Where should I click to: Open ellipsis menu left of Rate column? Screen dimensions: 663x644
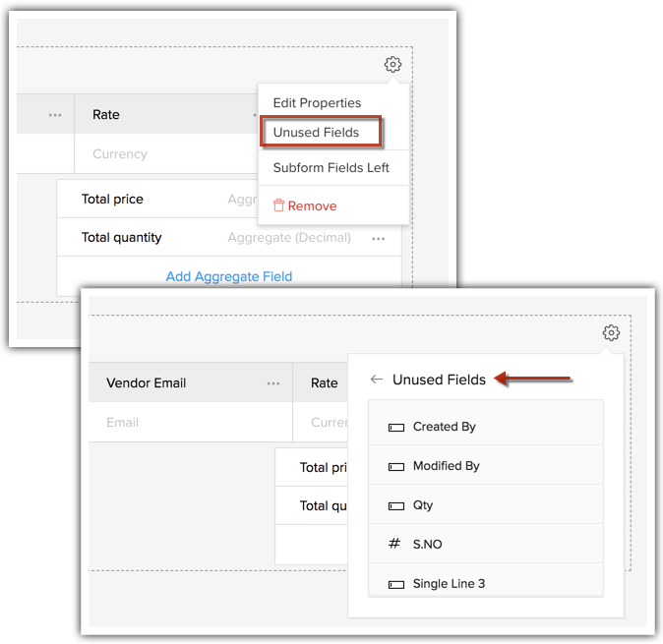[56, 115]
